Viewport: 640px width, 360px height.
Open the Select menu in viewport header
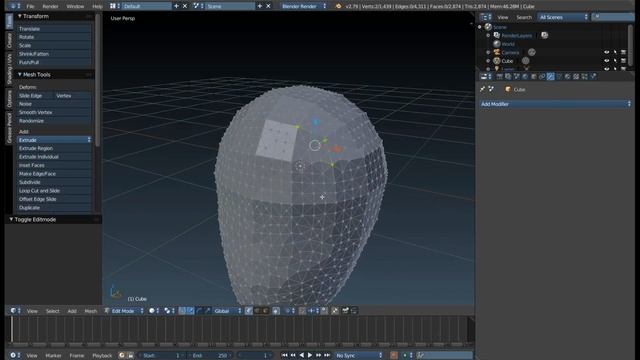pyautogui.click(x=52, y=311)
